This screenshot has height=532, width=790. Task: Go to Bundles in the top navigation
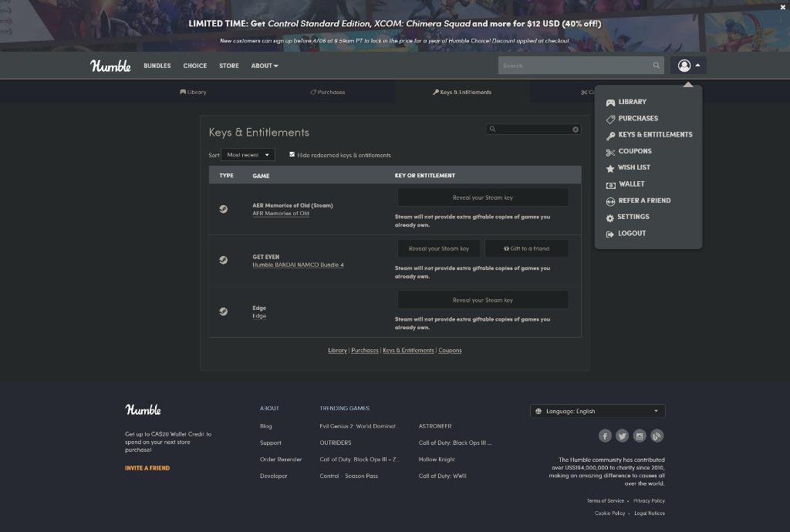pyautogui.click(x=157, y=66)
